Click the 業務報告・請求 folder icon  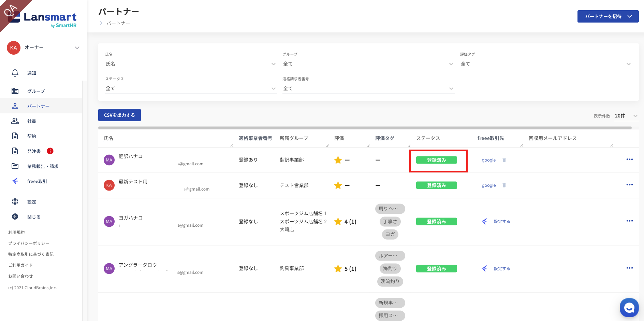15,166
